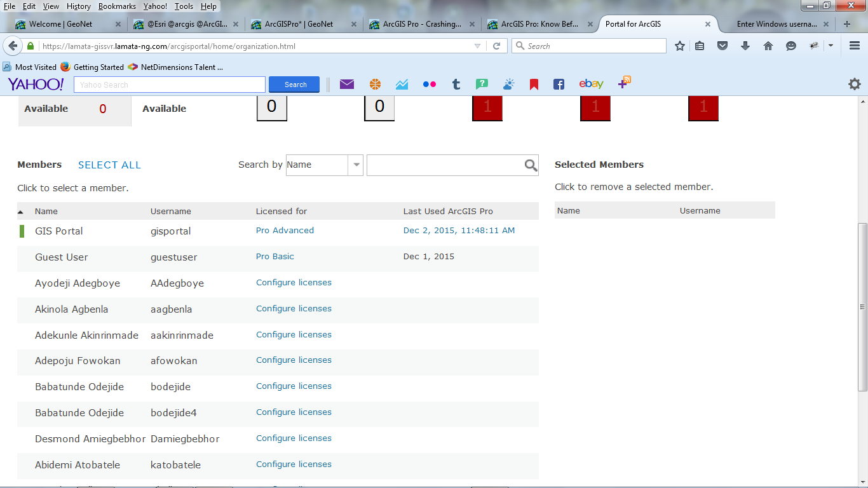Viewport: 868px width, 488px height.
Task: Open the URL bar history dropdown arrow
Action: [x=478, y=46]
